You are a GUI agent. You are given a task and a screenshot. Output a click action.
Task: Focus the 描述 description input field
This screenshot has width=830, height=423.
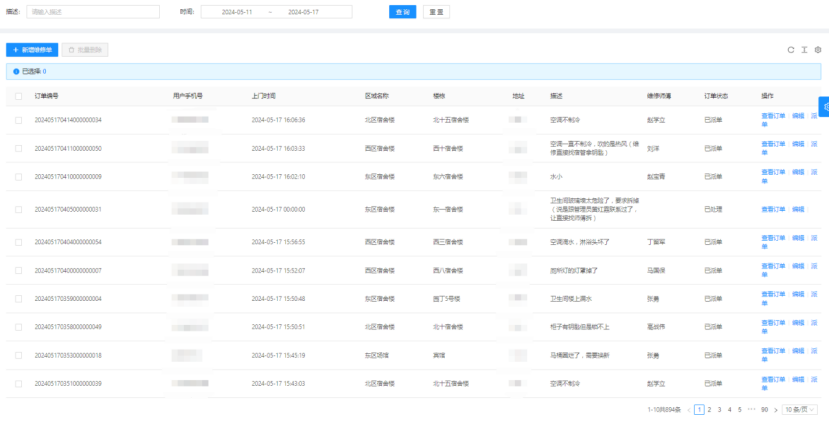point(93,12)
